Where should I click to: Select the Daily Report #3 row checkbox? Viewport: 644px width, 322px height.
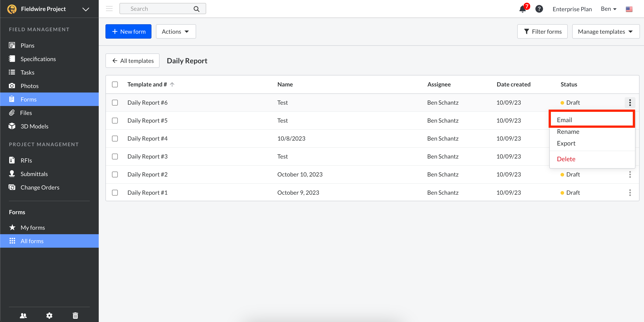click(x=115, y=156)
